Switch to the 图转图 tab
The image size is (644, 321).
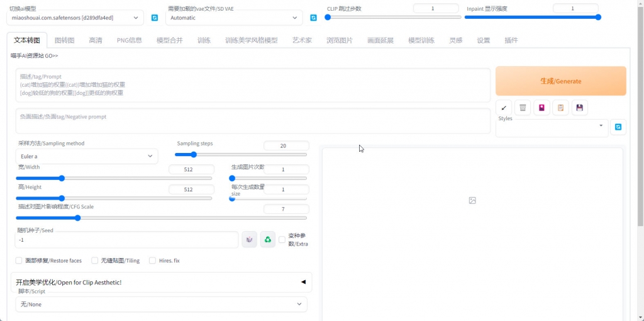point(65,40)
